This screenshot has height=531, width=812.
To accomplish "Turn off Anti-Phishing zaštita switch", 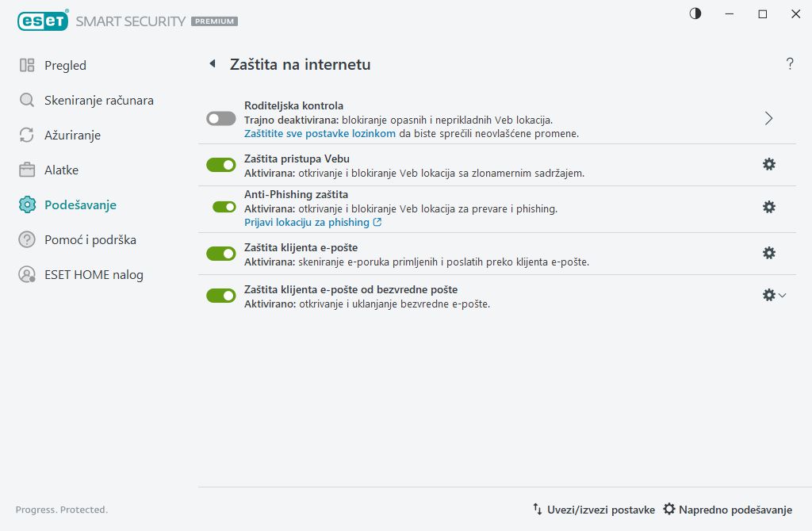I will click(220, 207).
